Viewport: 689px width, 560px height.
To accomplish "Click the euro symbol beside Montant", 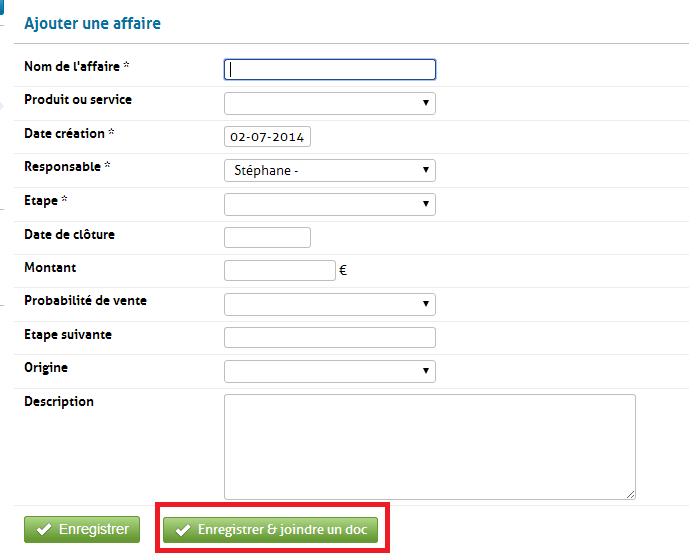I will tap(343, 270).
